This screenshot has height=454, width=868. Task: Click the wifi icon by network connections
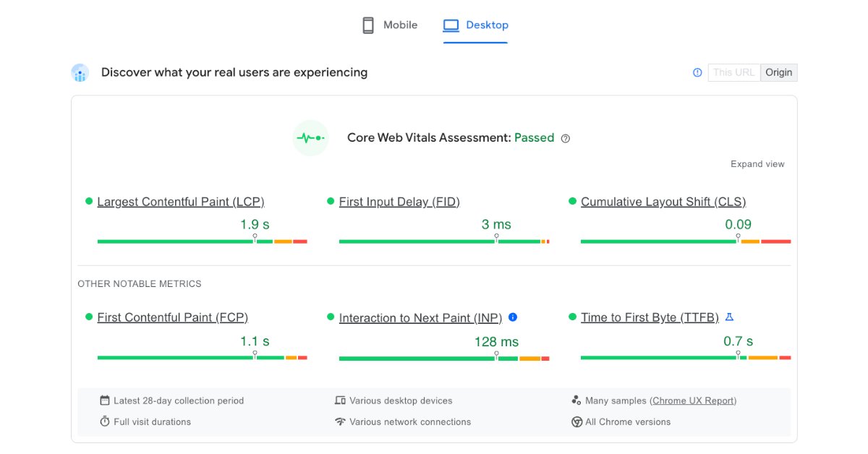tap(340, 421)
